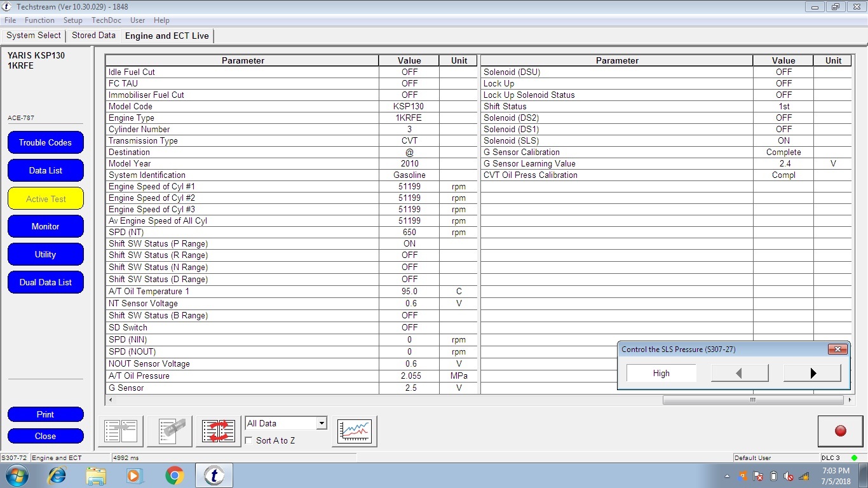Click the horizontal scrollbar thumb of data table
868x488 pixels.
click(753, 400)
